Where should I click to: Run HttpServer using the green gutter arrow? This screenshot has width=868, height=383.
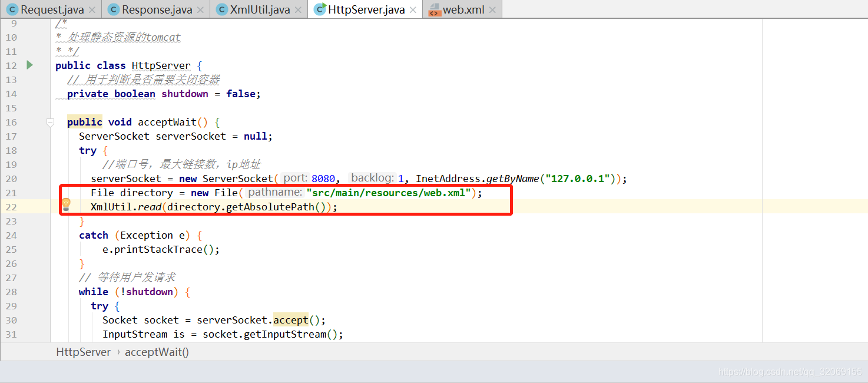tap(29, 65)
